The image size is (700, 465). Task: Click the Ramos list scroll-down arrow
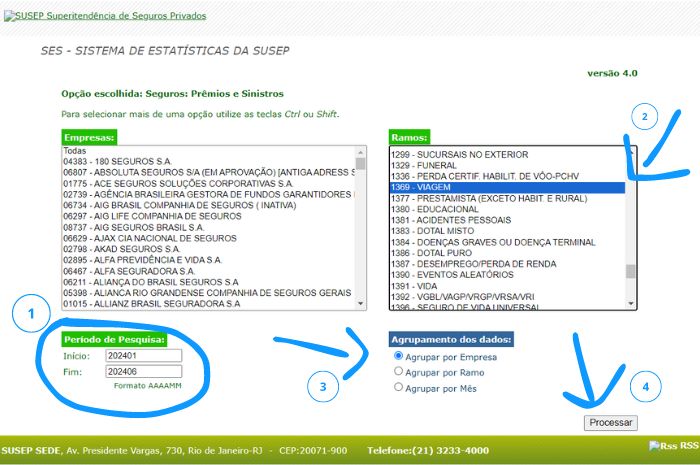click(x=631, y=303)
